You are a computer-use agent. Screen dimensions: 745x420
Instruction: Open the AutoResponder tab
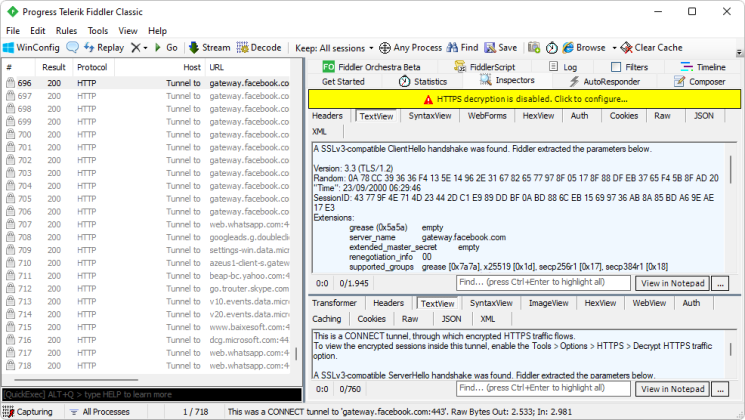tap(604, 81)
